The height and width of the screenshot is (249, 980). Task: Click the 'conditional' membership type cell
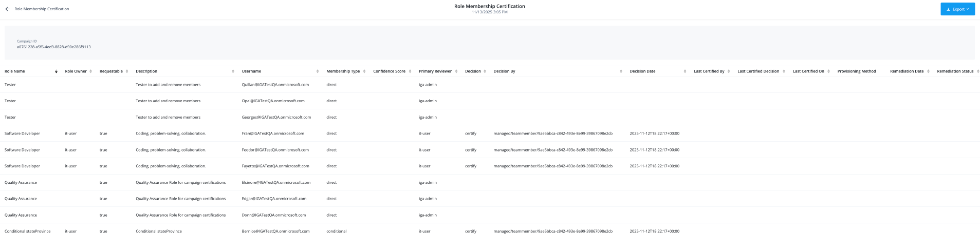coord(337,232)
